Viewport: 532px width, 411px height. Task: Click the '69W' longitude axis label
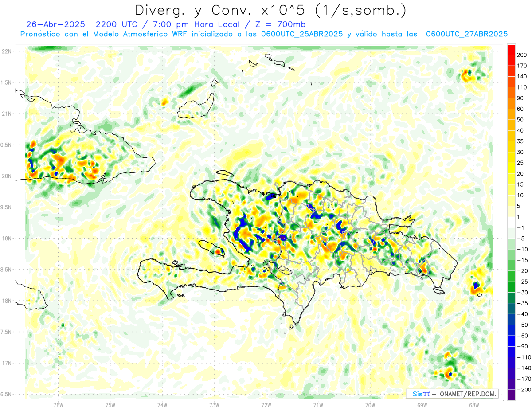click(422, 405)
